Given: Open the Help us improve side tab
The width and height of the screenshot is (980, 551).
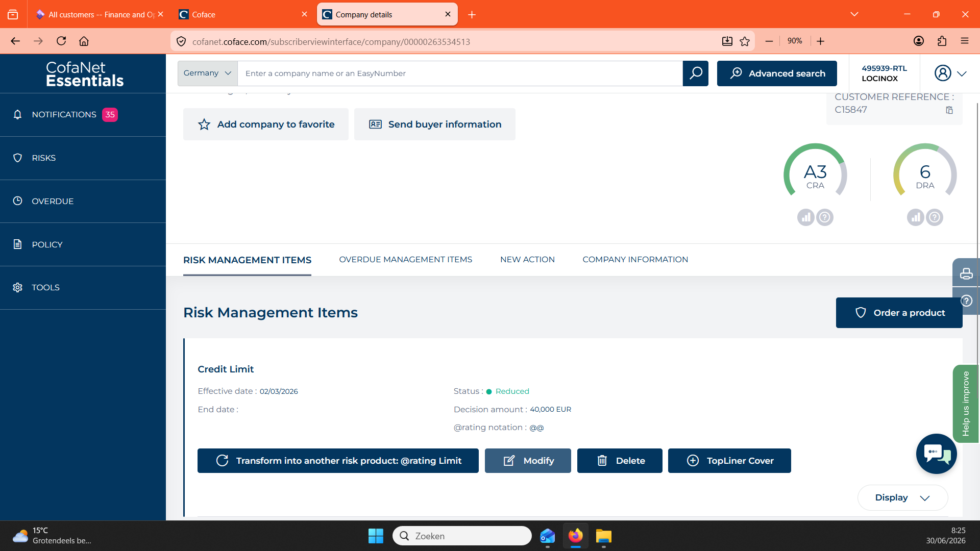Looking at the screenshot, I should [966, 404].
